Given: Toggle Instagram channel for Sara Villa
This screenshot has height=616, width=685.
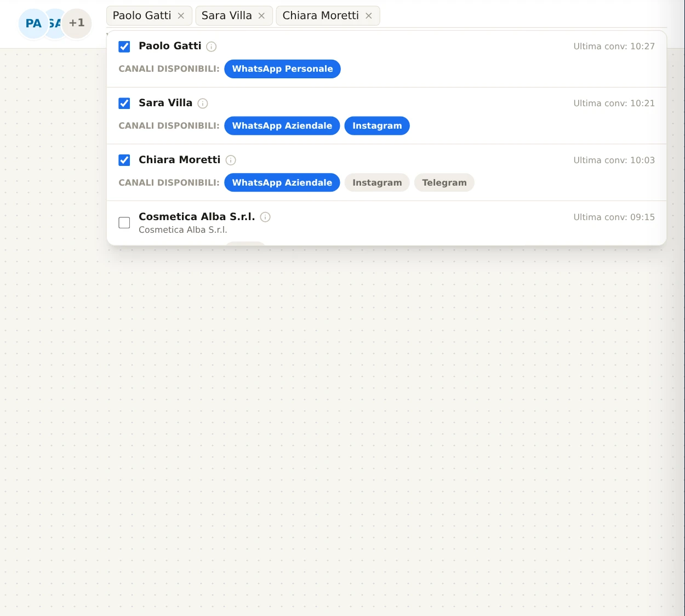Looking at the screenshot, I should (377, 126).
